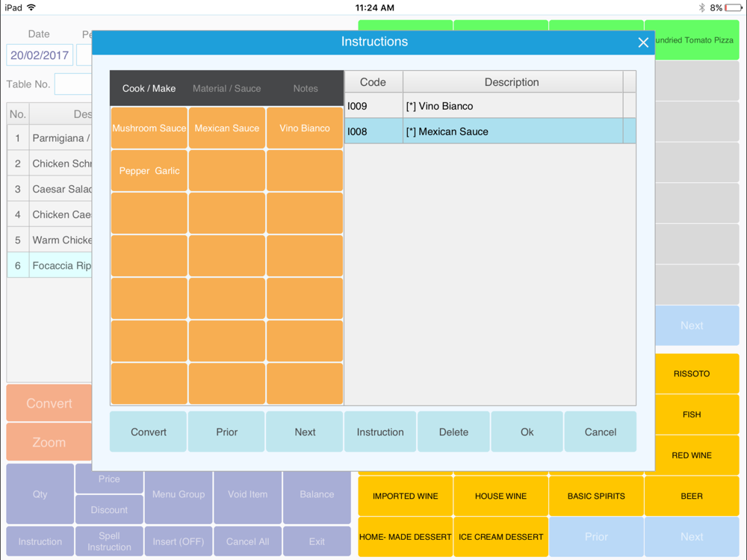Click the Convert button in Instructions dialog

[148, 432]
